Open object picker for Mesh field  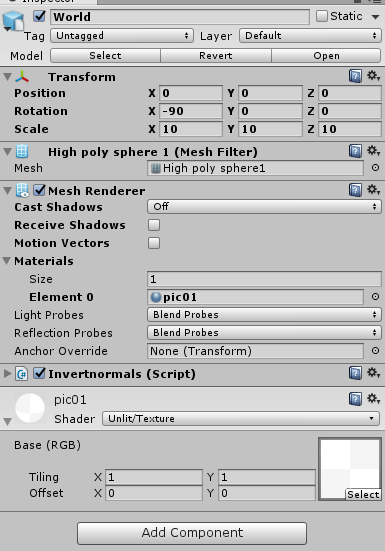(375, 168)
